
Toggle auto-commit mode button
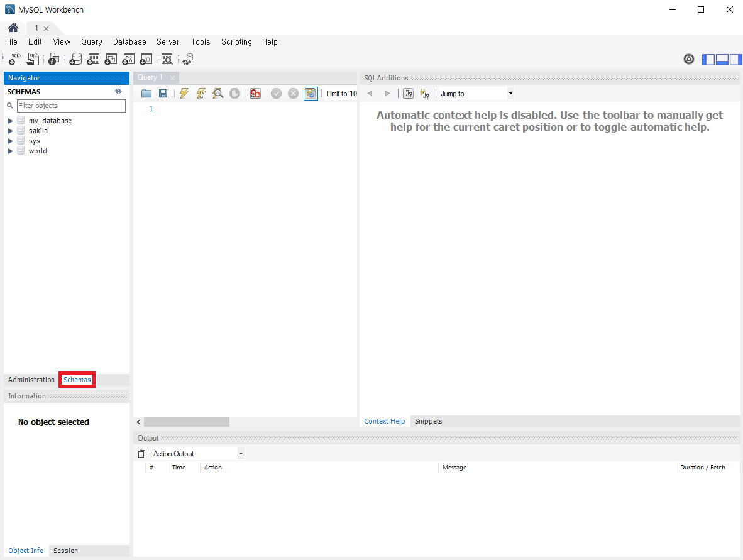tap(311, 93)
